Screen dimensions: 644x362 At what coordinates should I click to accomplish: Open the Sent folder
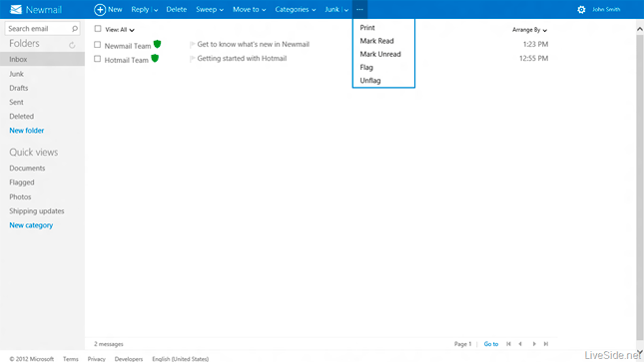tap(16, 102)
